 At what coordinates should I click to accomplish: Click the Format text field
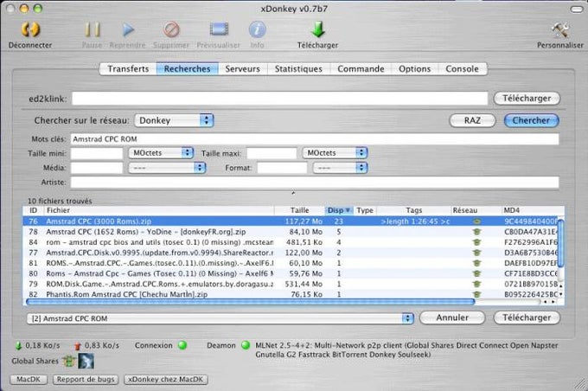(x=282, y=168)
